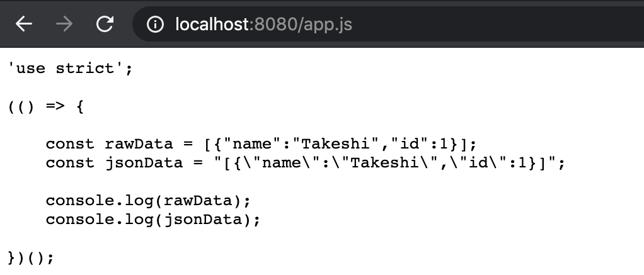The height and width of the screenshot is (275, 644).
Task: Open the site information icon
Action: (155, 24)
